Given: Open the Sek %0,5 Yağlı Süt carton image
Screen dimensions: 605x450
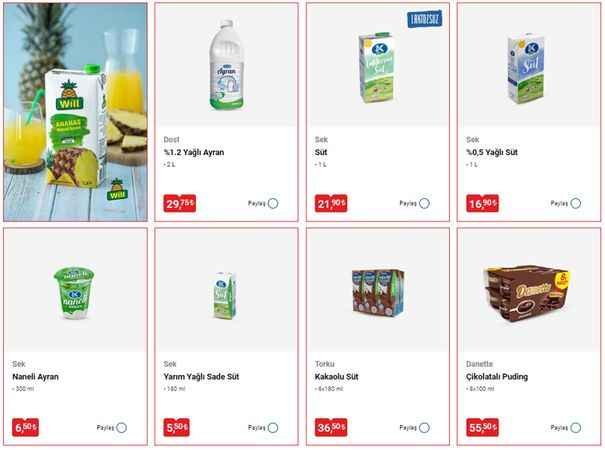Looking at the screenshot, I should (526, 68).
